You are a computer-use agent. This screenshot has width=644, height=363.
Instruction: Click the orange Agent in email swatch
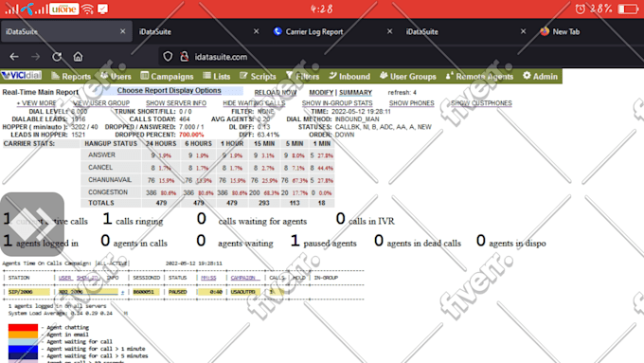[x=23, y=335]
